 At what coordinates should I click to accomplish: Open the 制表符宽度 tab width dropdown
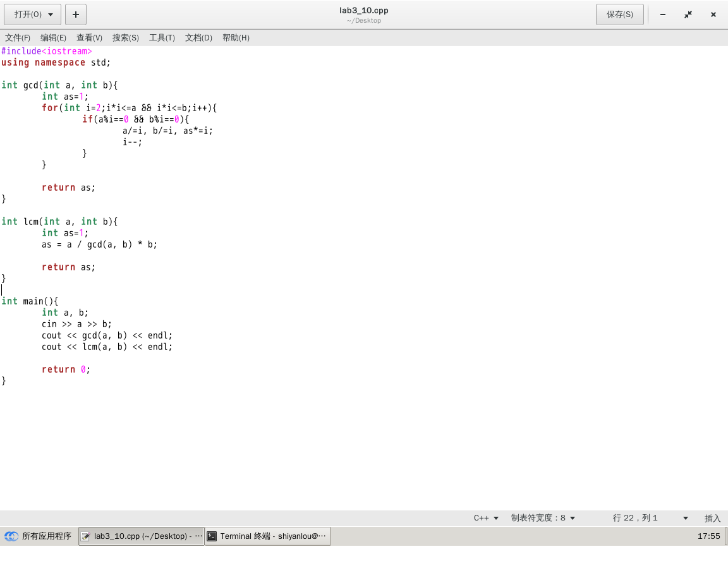pos(542,517)
